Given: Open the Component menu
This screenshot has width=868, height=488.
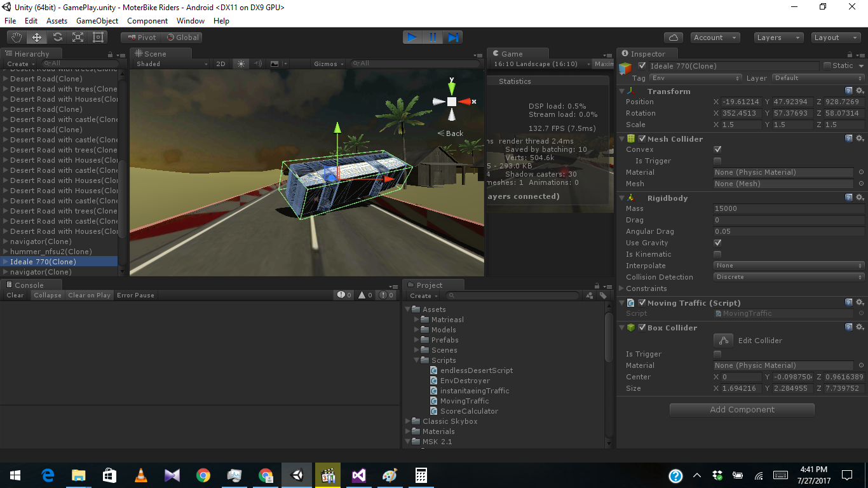Looking at the screenshot, I should point(147,21).
